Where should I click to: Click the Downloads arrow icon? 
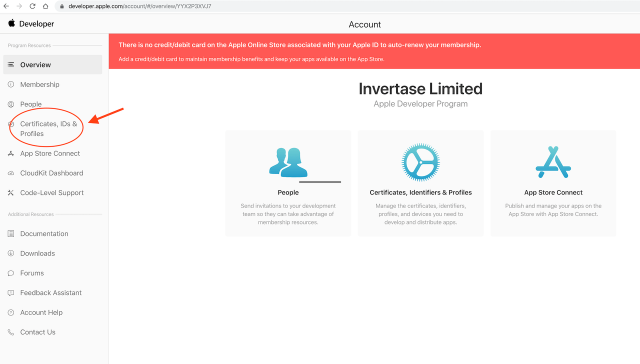[x=11, y=253]
